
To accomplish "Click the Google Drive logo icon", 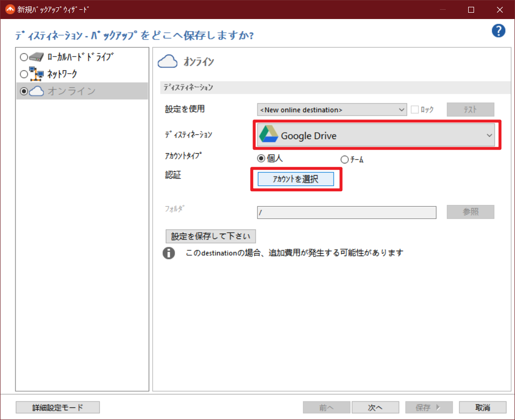I will (268, 134).
